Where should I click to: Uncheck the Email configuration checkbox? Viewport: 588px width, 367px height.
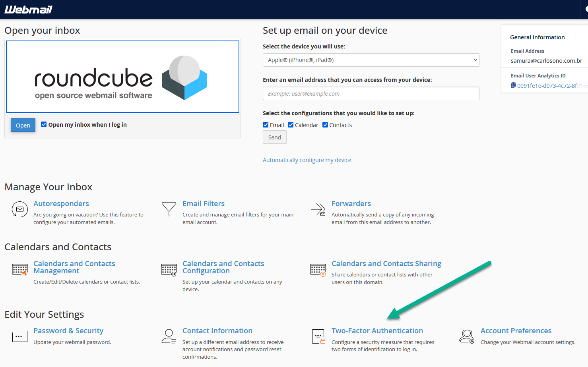(266, 125)
